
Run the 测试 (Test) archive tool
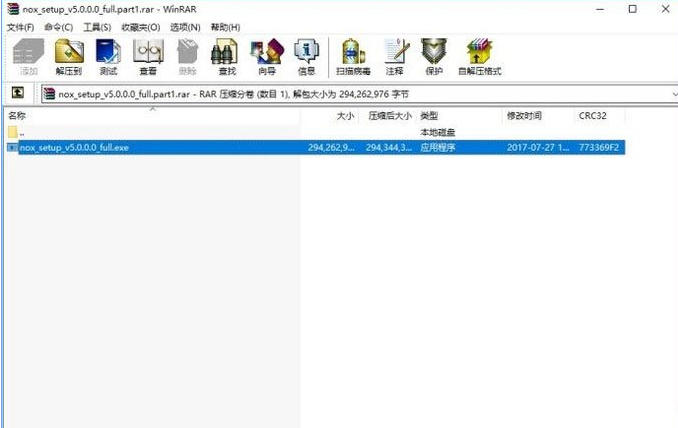tap(108, 57)
